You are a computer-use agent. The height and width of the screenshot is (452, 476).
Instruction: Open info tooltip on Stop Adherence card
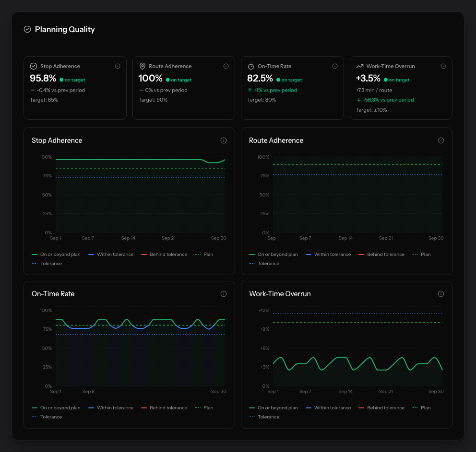tap(118, 66)
